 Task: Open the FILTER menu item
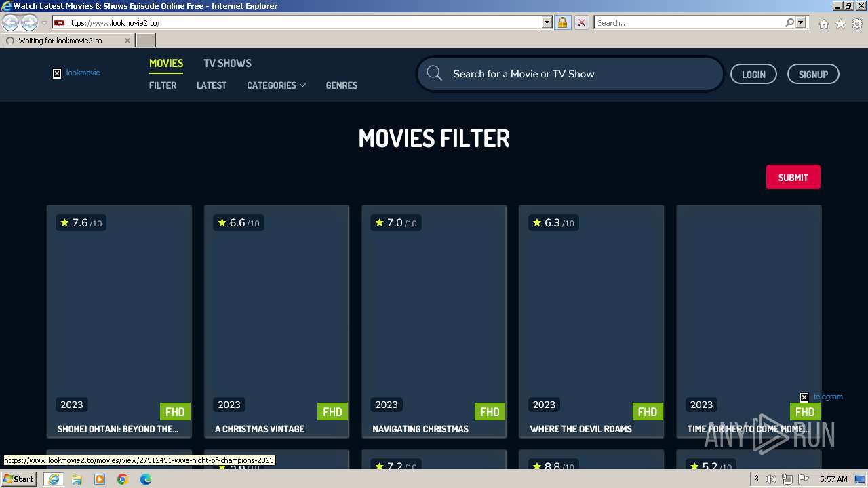pos(163,85)
